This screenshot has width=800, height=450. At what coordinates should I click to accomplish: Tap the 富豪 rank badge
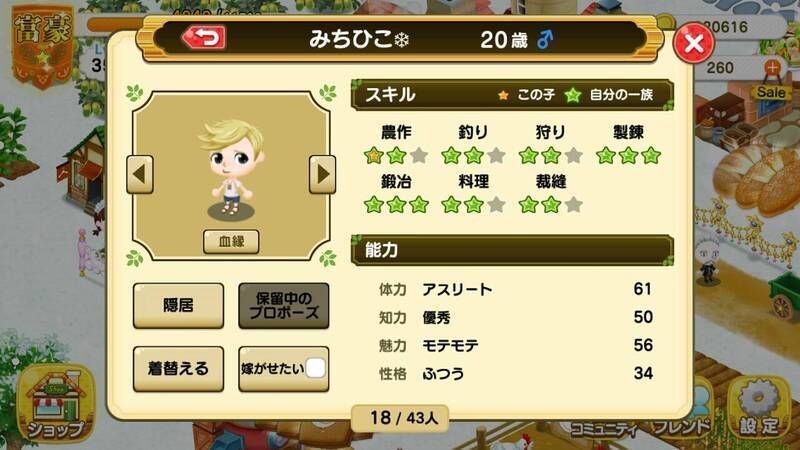(x=42, y=47)
